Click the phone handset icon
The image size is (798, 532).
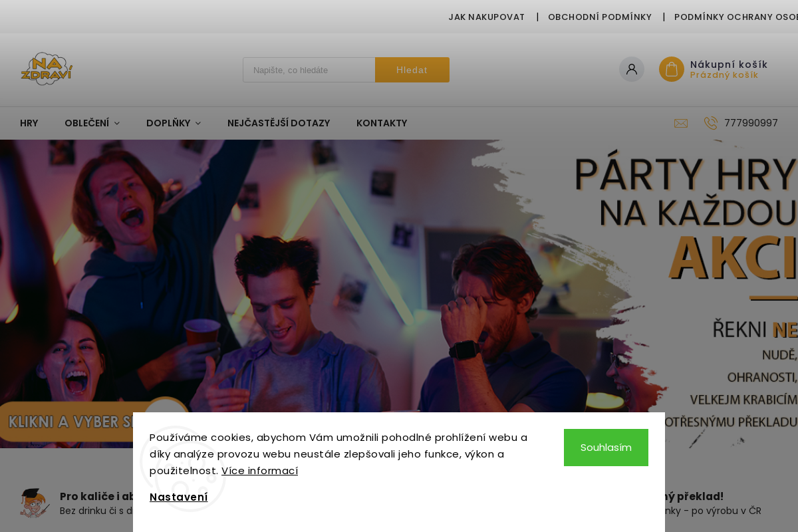pos(710,123)
